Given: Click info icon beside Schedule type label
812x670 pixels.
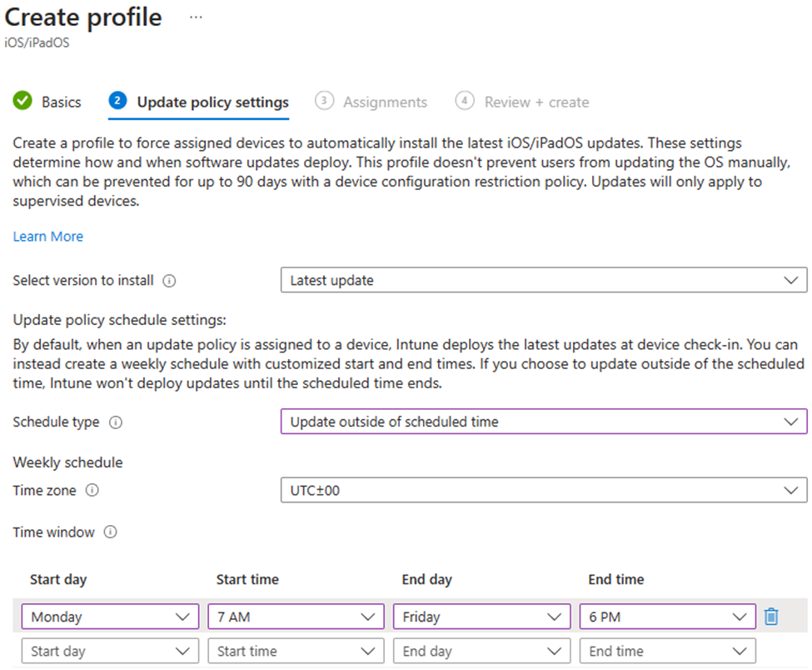Looking at the screenshot, I should point(116,422).
